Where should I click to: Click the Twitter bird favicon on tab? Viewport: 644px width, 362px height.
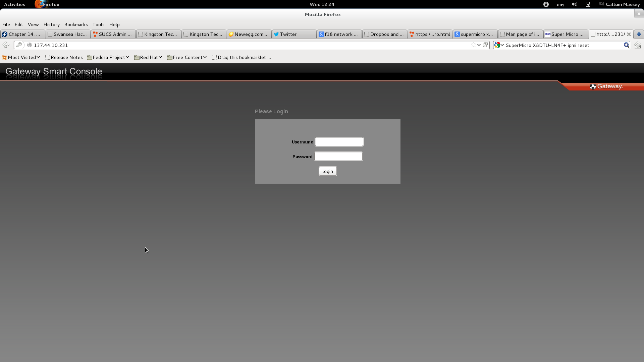pos(276,34)
